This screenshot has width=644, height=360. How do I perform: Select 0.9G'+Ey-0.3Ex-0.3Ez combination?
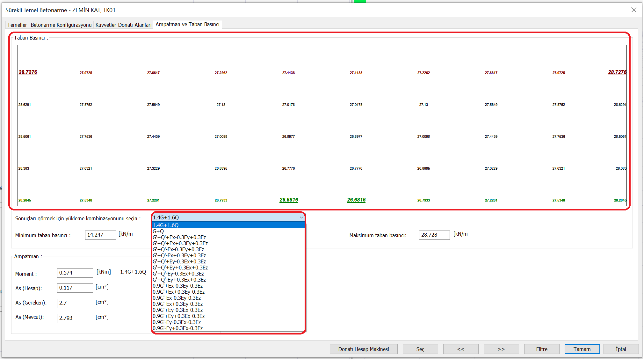[228, 310]
